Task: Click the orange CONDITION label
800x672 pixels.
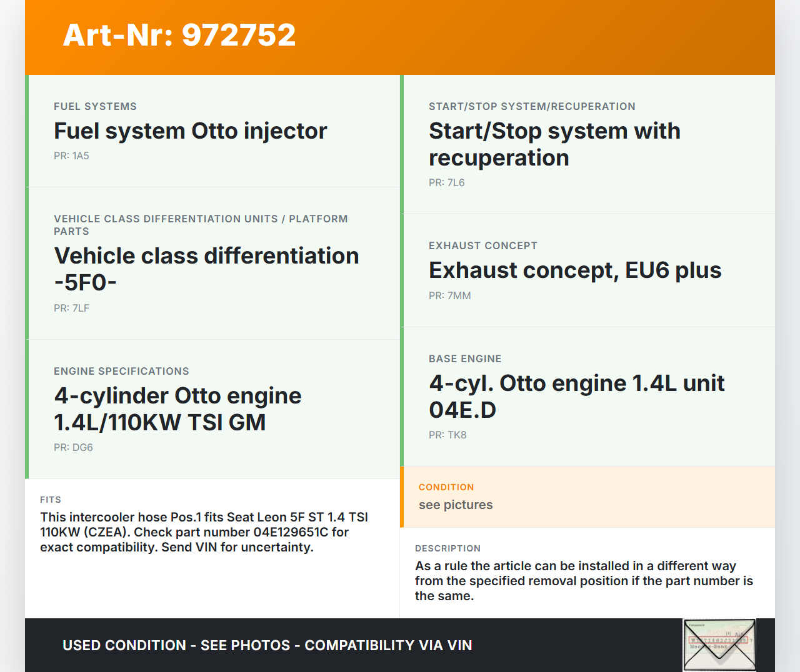Action: tap(446, 487)
